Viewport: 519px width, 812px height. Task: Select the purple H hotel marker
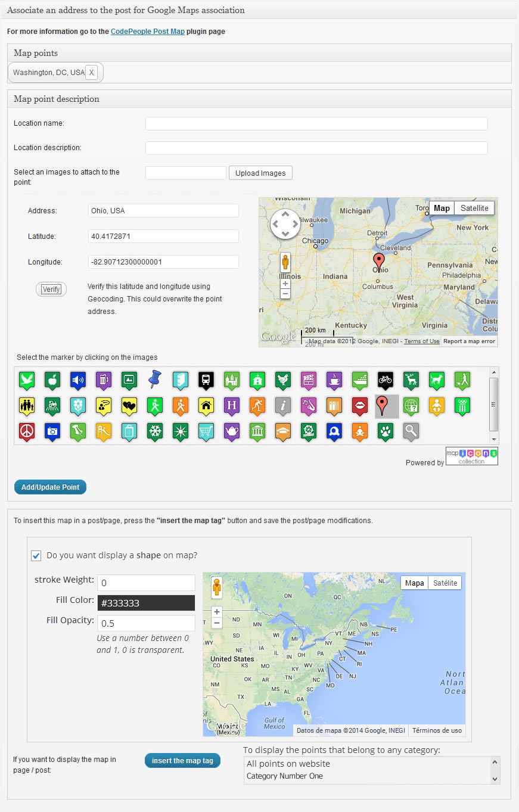(231, 406)
